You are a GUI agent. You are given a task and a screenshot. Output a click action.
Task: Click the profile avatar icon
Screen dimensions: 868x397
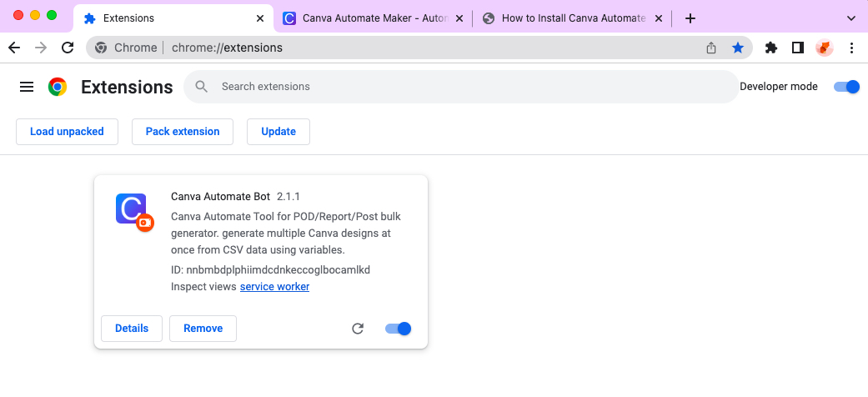(824, 48)
